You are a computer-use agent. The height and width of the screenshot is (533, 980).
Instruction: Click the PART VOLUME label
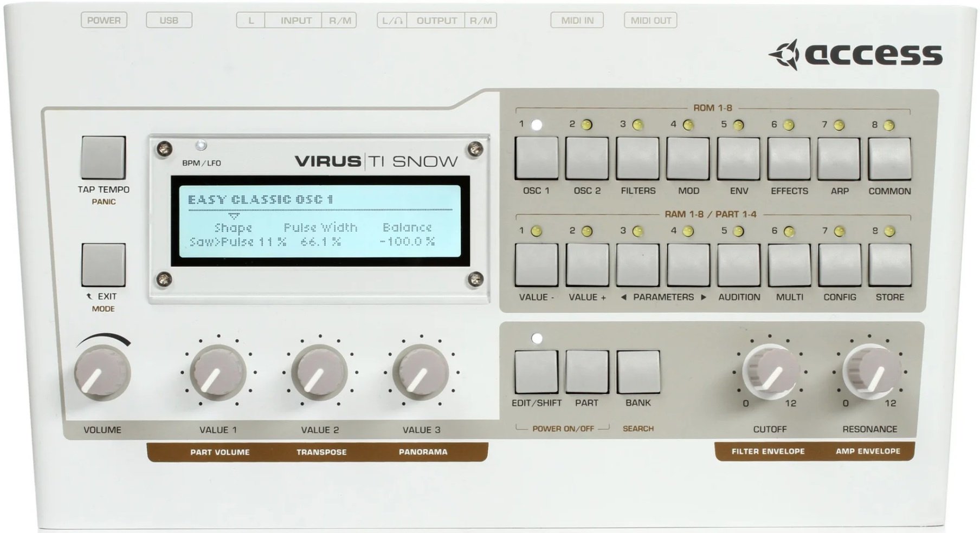tap(220, 452)
